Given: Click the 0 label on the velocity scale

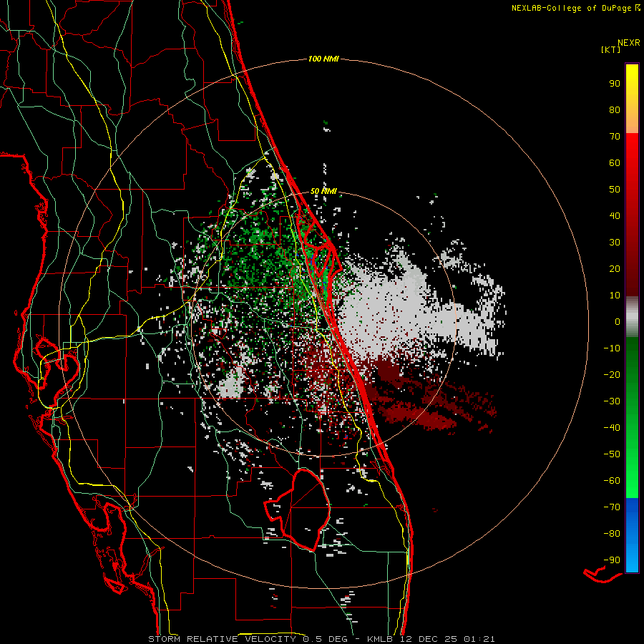Looking at the screenshot, I should click(618, 321).
